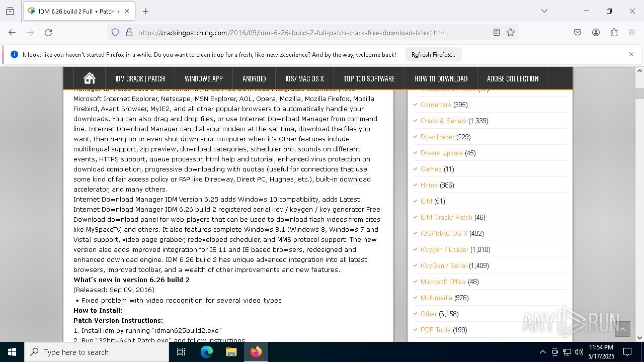Open Firefox account icon
Screen dimensions: 644x362
[596, 33]
